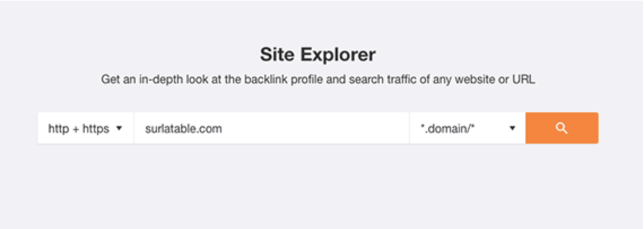The height and width of the screenshot is (229, 644).
Task: Click the arrow beside *.domain/*
Action: pyautogui.click(x=512, y=129)
